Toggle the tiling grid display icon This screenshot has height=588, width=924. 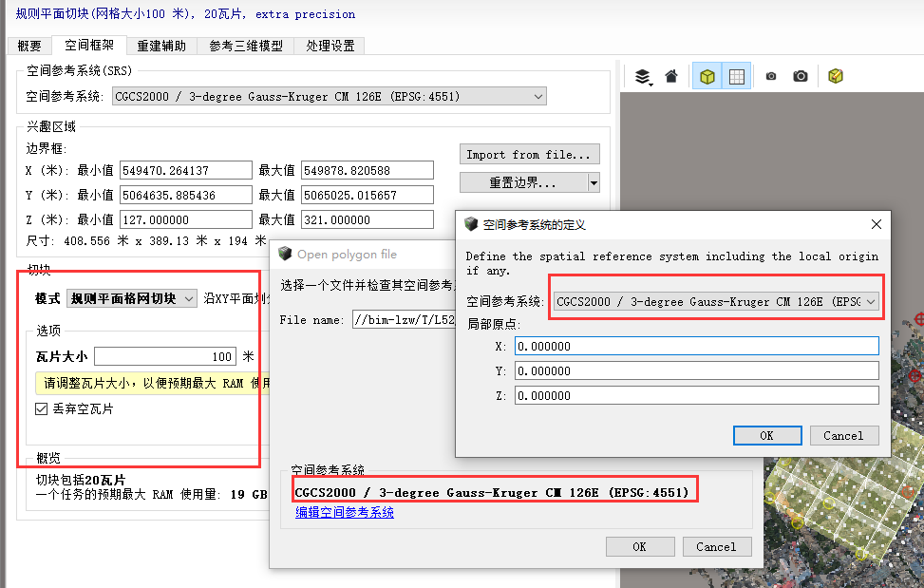point(736,77)
